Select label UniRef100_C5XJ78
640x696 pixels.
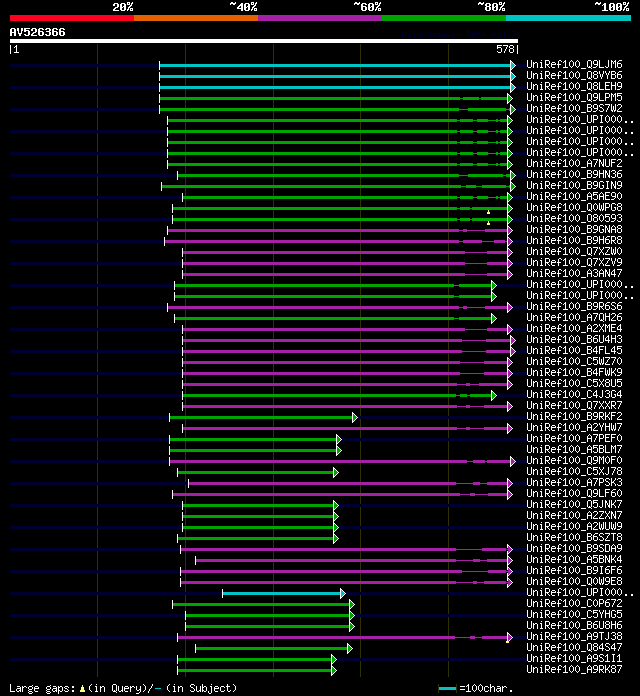tap(574, 471)
